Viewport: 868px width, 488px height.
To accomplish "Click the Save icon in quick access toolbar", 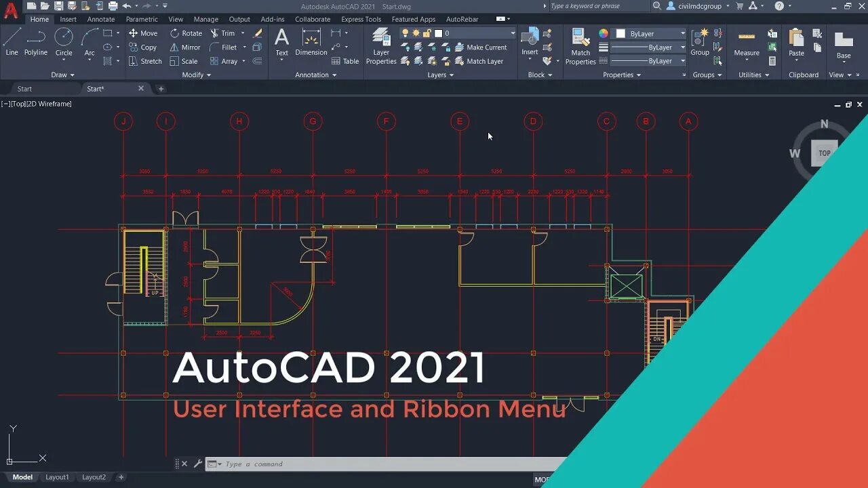I will tap(58, 6).
